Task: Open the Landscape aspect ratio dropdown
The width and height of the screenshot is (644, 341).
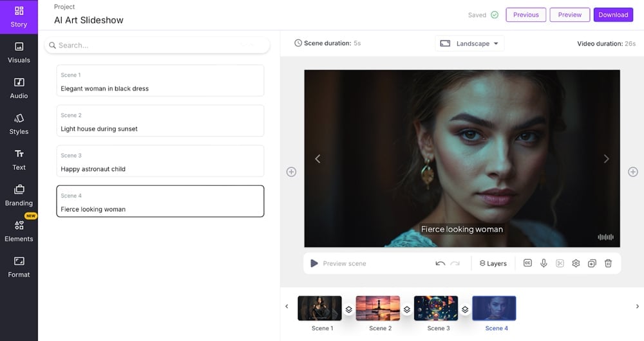Action: tap(469, 44)
